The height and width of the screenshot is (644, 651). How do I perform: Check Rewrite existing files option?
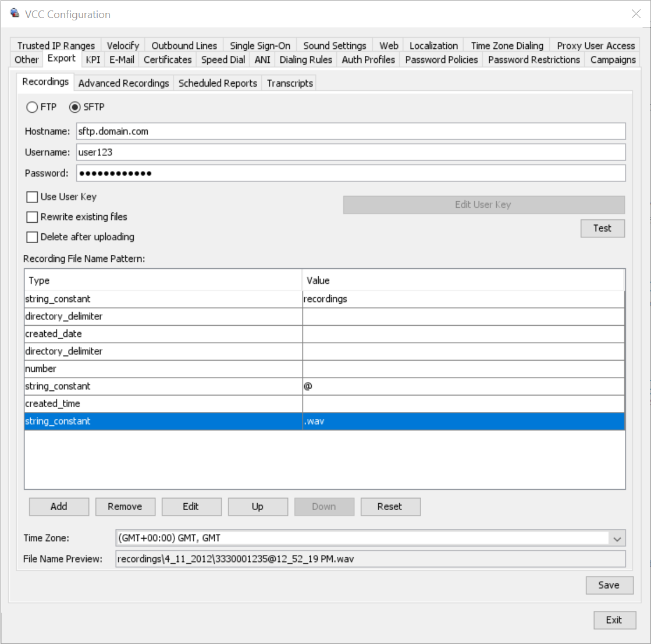pos(33,217)
